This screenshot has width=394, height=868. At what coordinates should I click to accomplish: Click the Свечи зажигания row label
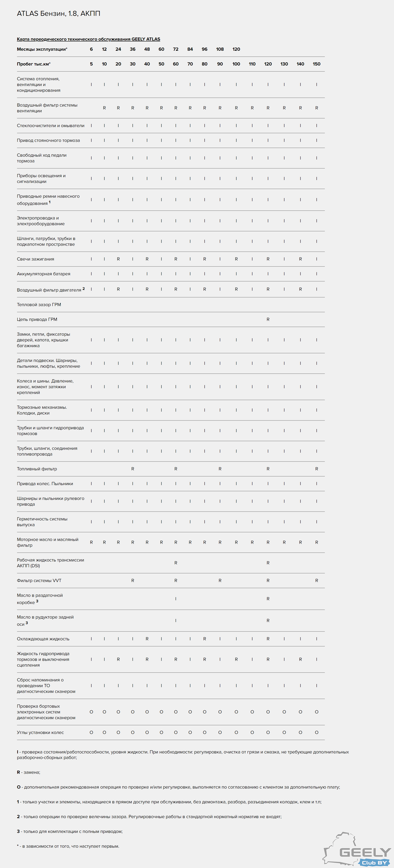tap(35, 259)
